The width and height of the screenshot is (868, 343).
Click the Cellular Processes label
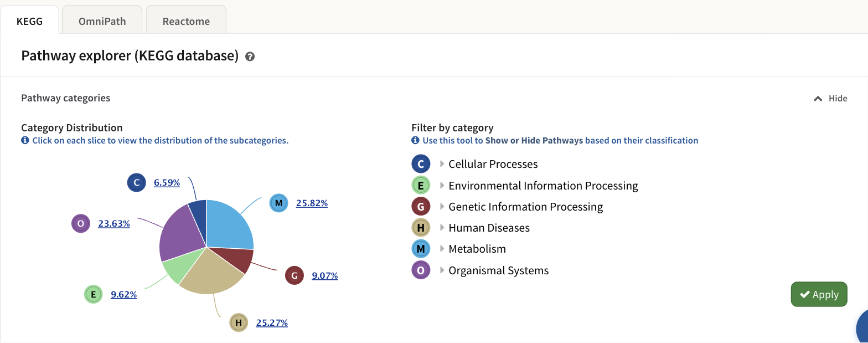(493, 164)
